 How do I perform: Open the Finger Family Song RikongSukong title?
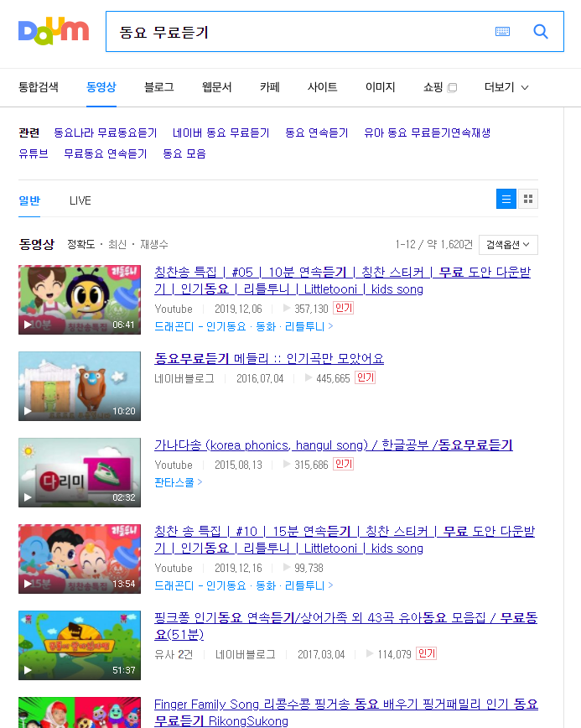(345, 712)
